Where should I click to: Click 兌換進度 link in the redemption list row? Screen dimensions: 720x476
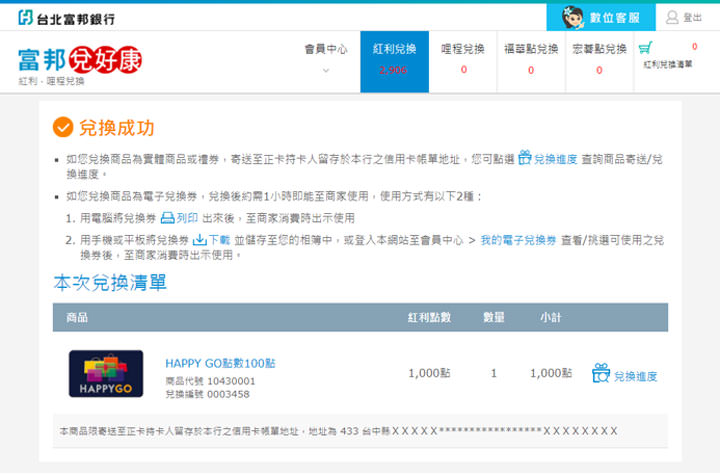[635, 376]
